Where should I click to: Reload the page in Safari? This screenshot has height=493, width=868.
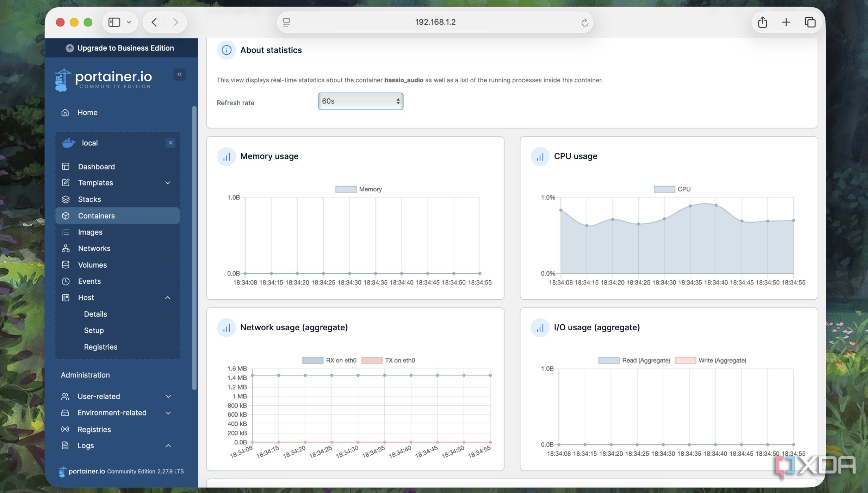585,22
